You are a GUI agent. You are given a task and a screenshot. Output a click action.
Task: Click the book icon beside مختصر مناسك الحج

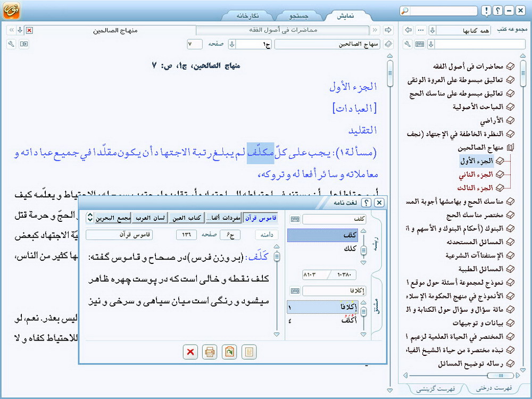pyautogui.click(x=510, y=215)
